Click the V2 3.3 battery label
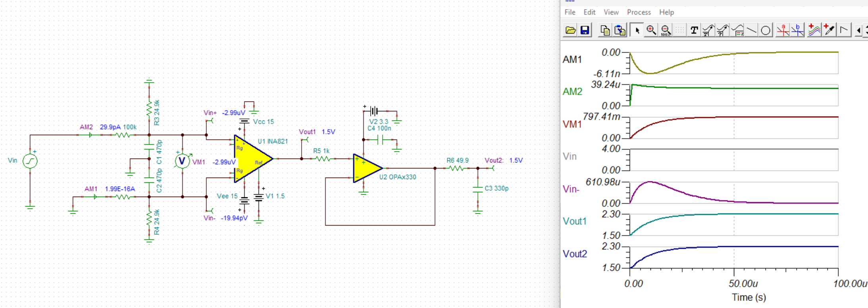The height and width of the screenshot is (308, 868). 379,122
